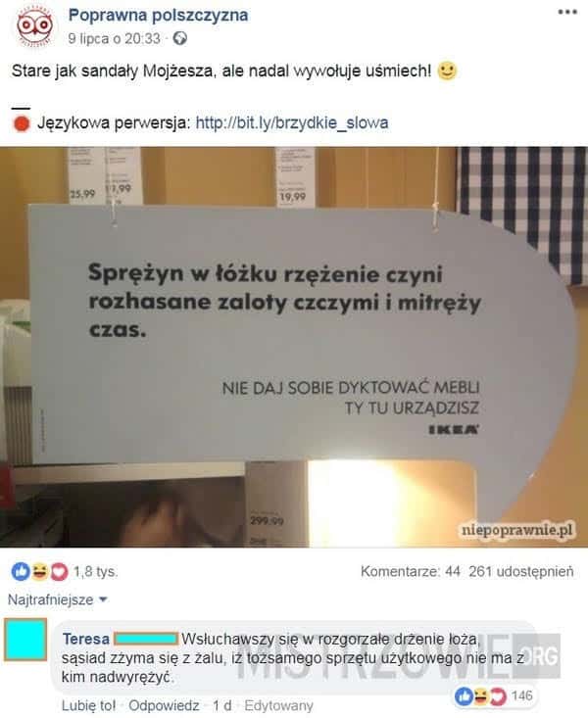Viewport: 588px width, 718px height.
Task: Open the Poprawna polszczyzna page name link
Action: pos(158,15)
